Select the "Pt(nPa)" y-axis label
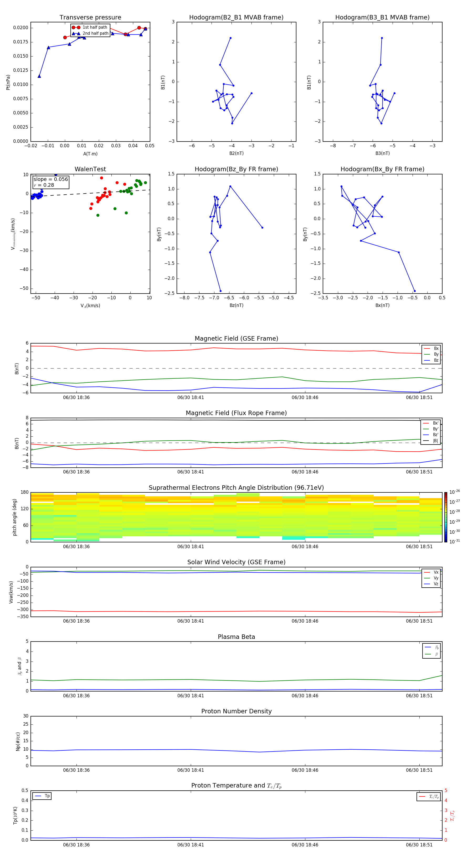 pos(8,82)
